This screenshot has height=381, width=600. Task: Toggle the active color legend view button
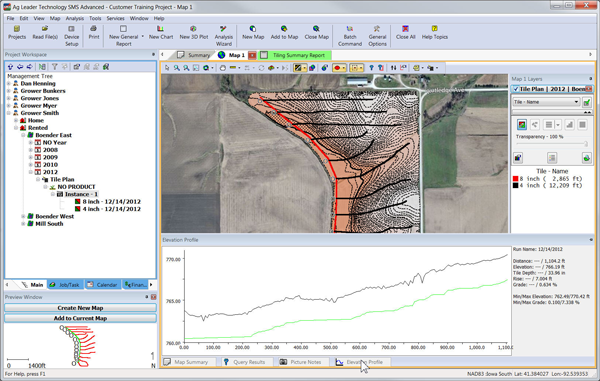tap(522, 124)
